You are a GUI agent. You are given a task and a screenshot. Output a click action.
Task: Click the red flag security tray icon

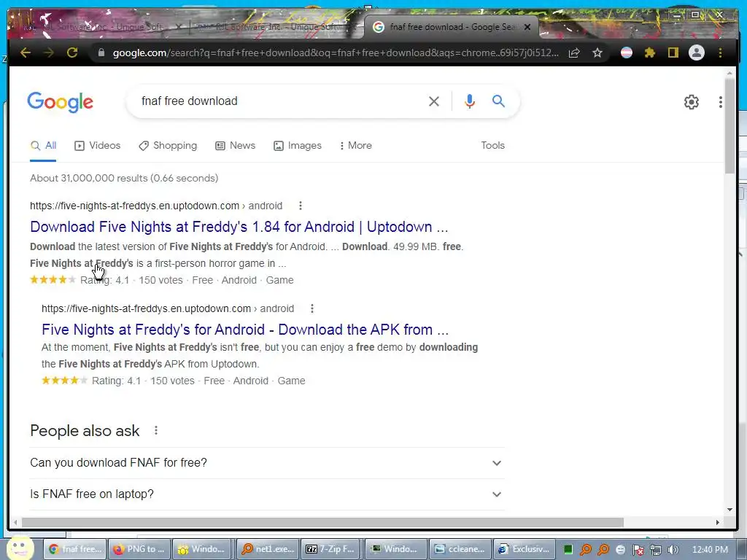[x=638, y=550]
